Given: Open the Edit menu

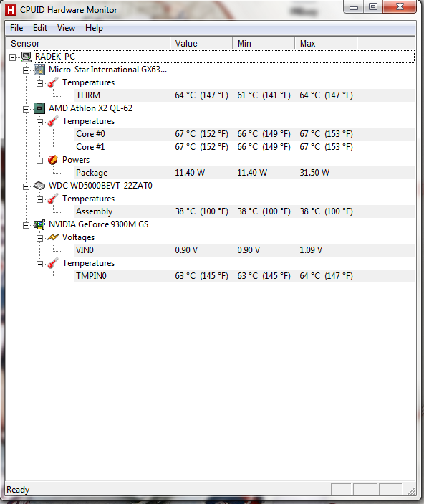Looking at the screenshot, I should click(x=40, y=28).
